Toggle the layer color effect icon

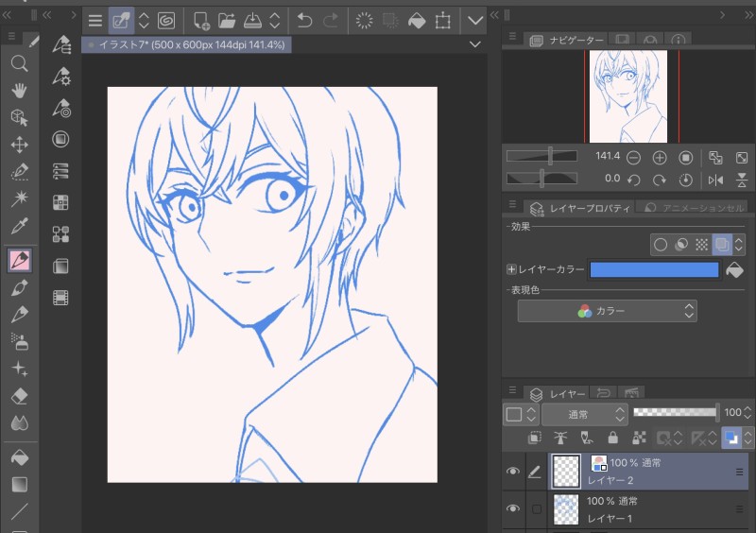point(722,245)
